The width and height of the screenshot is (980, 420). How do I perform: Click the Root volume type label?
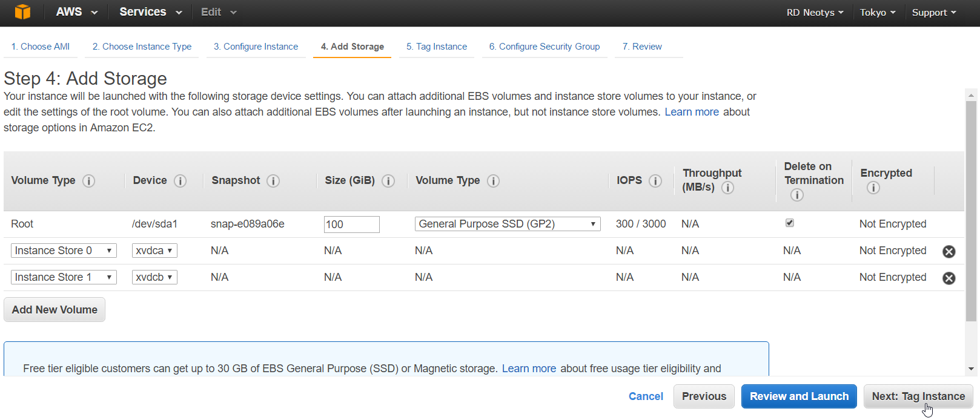click(22, 224)
